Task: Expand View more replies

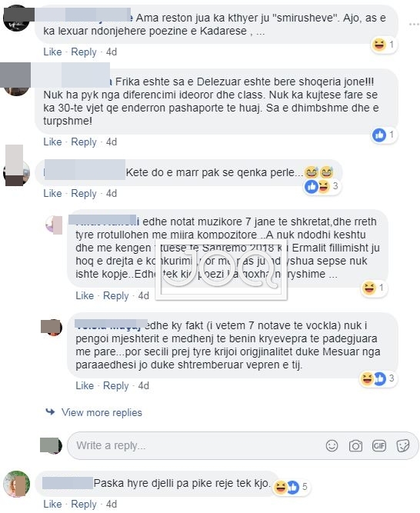Action: (x=102, y=412)
